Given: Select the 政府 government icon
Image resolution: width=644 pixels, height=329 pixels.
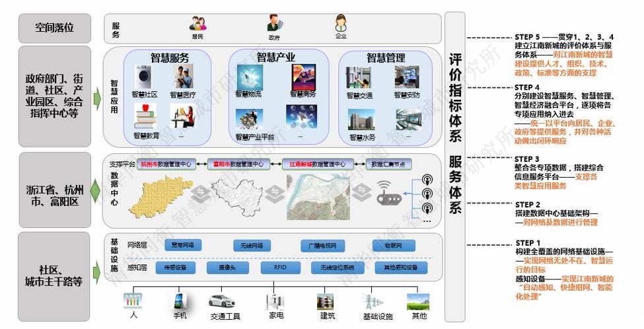Looking at the screenshot, I should tap(275, 24).
